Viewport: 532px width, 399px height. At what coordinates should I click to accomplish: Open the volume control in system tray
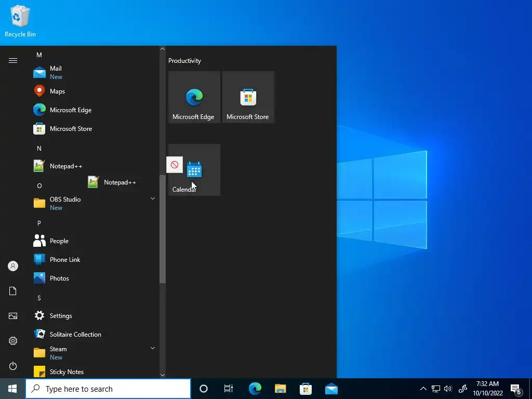pos(448,389)
